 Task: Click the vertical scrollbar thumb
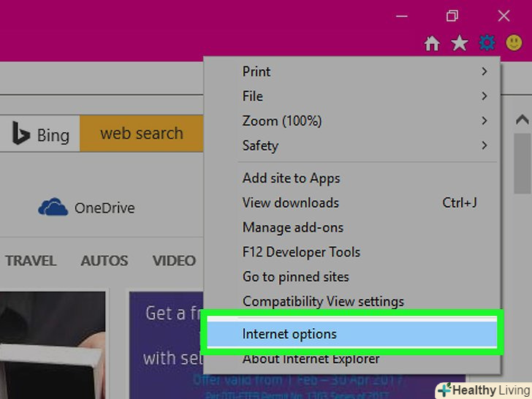(x=522, y=164)
